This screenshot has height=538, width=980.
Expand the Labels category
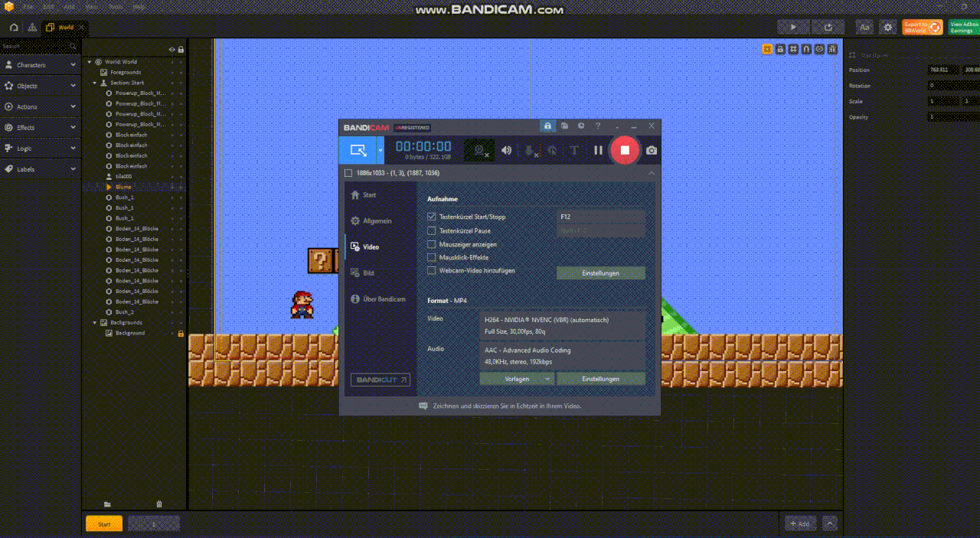tap(40, 169)
